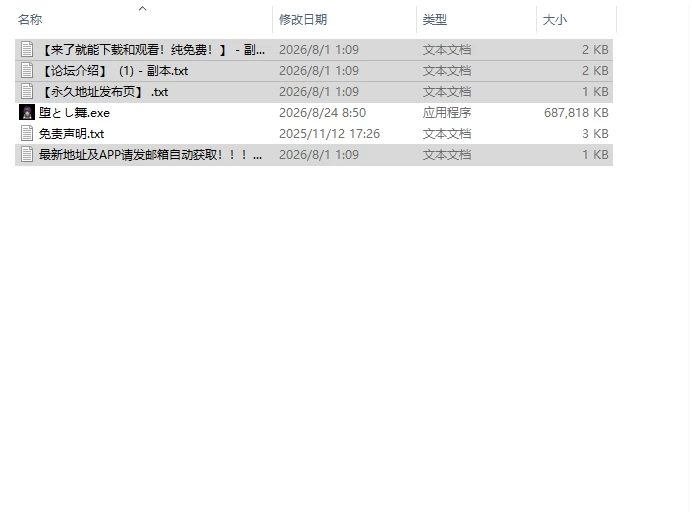This screenshot has width=692, height=512.
Task: Sort files by the 大小 column header
Action: pyautogui.click(x=555, y=19)
